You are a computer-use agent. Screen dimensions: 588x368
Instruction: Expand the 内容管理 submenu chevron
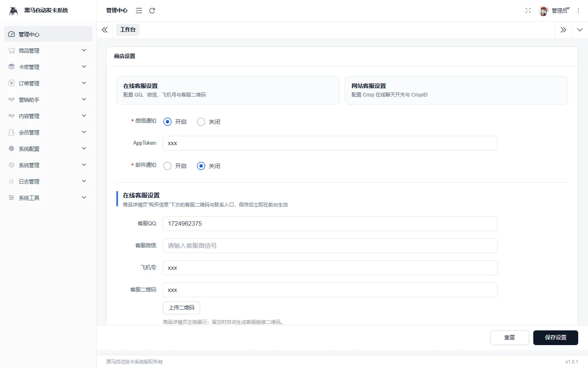pyautogui.click(x=84, y=116)
